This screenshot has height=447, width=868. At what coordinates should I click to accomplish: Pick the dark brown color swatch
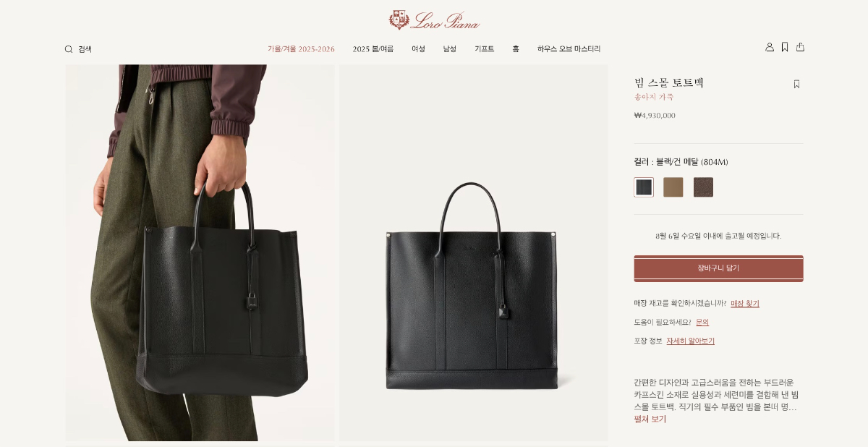click(703, 187)
